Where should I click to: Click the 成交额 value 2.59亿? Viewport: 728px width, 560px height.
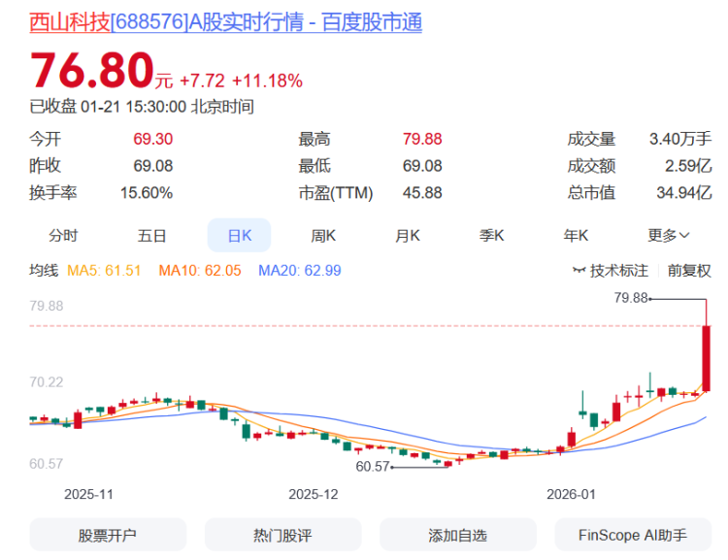pos(688,165)
